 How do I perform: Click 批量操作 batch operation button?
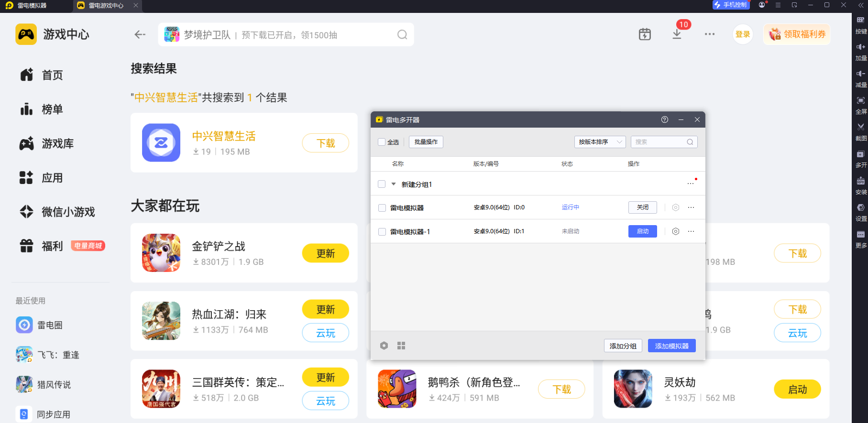[x=426, y=142]
